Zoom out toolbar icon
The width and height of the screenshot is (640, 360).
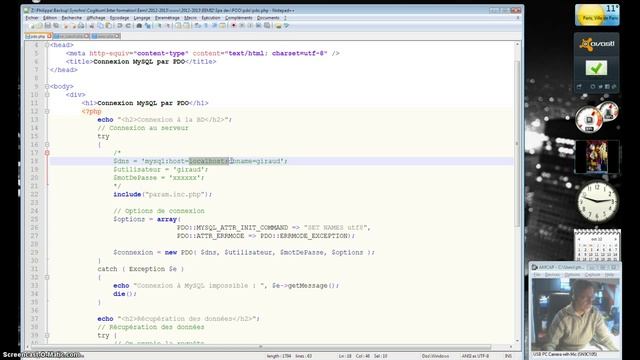point(168,26)
